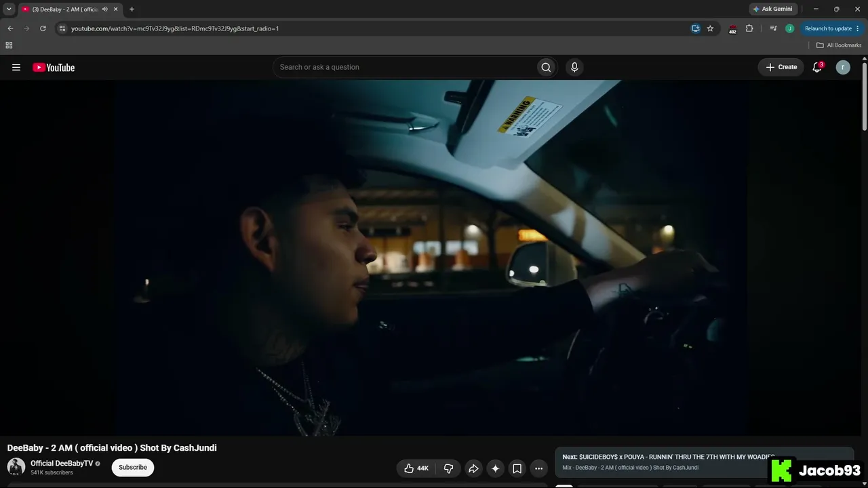Image resolution: width=868 pixels, height=488 pixels.
Task: Mute the tab via its speaker icon
Action: click(104, 9)
